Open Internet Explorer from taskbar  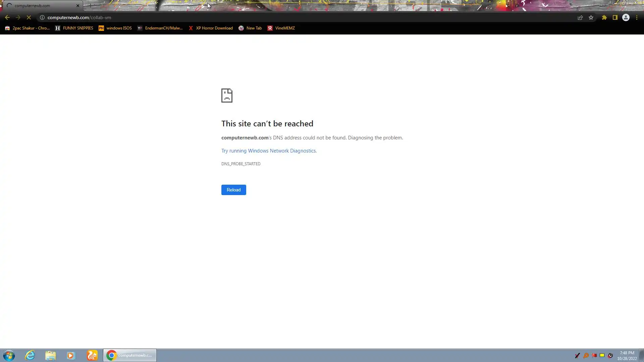pyautogui.click(x=30, y=355)
